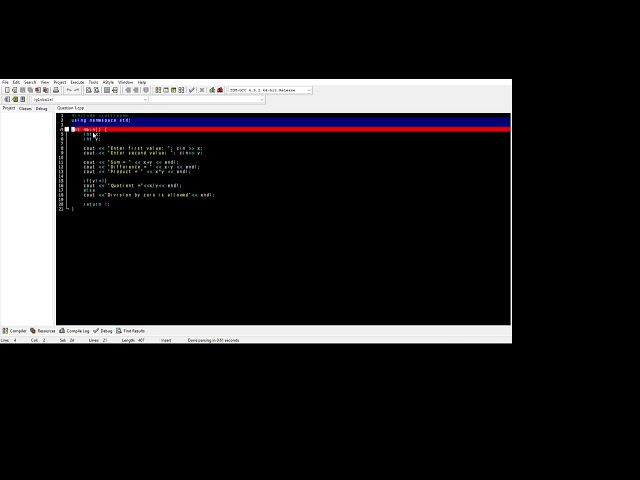Open the AStyle menu
The height and width of the screenshot is (480, 640).
[x=108, y=82]
